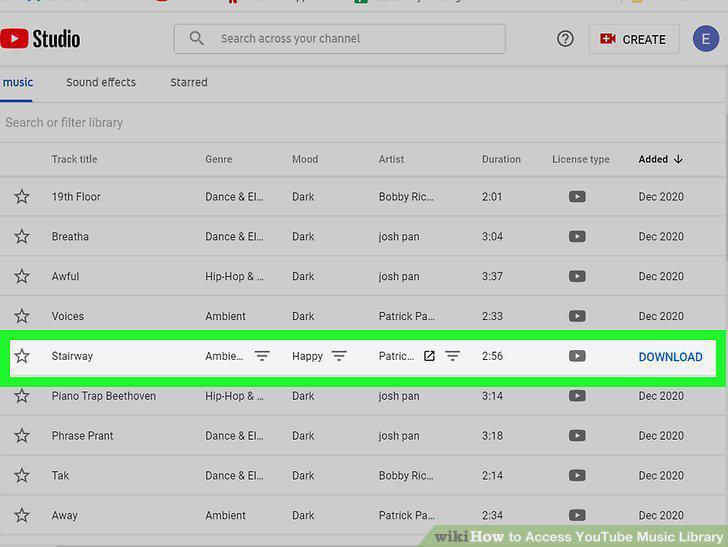
Task: Click the CREATE button
Action: 633,39
